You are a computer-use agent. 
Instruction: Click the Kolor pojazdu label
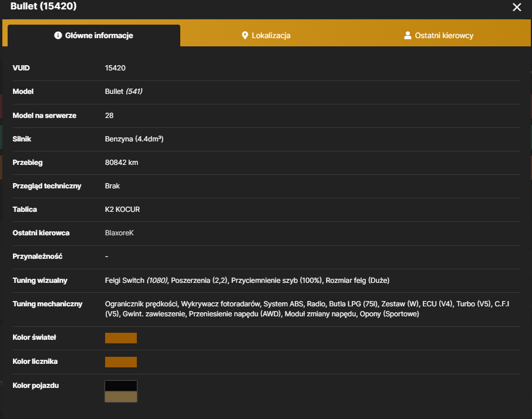[36, 386]
